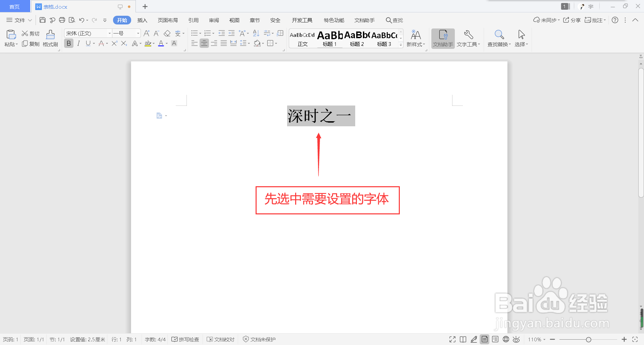This screenshot has height=345, width=644.
Task: Open the 引用 tab
Action: 194,20
